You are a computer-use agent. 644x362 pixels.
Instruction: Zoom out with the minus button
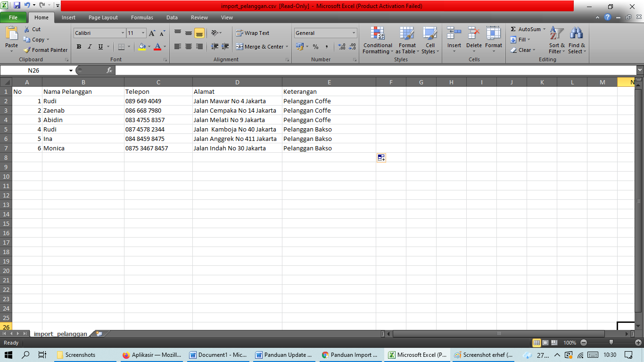coord(584,343)
